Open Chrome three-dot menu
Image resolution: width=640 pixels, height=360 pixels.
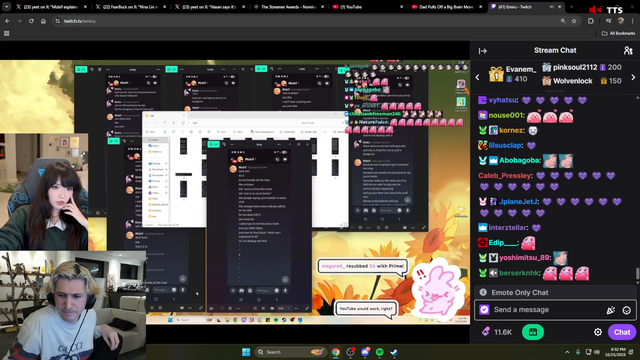tap(633, 21)
